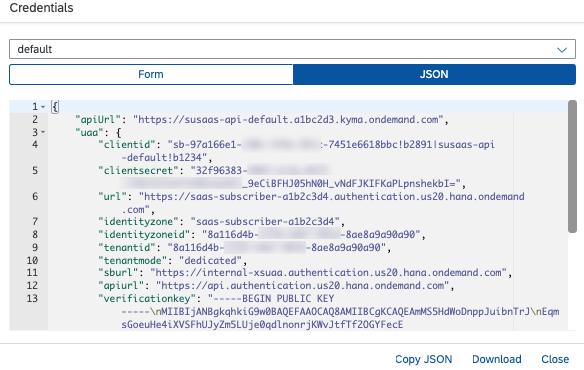This screenshot has height=370, width=584.
Task: Click the "identityzone" key on line 7
Action: point(139,222)
